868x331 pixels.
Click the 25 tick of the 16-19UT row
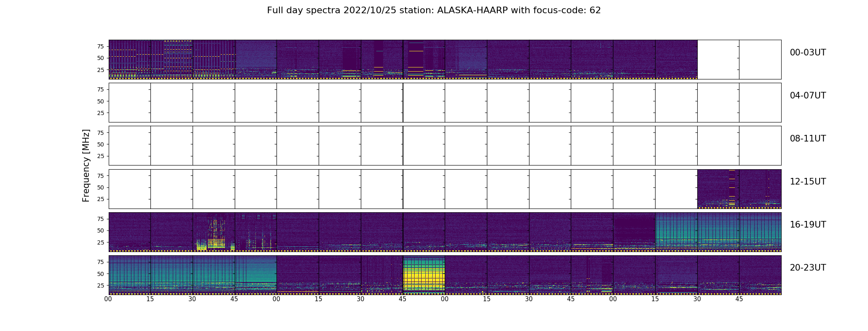click(100, 242)
